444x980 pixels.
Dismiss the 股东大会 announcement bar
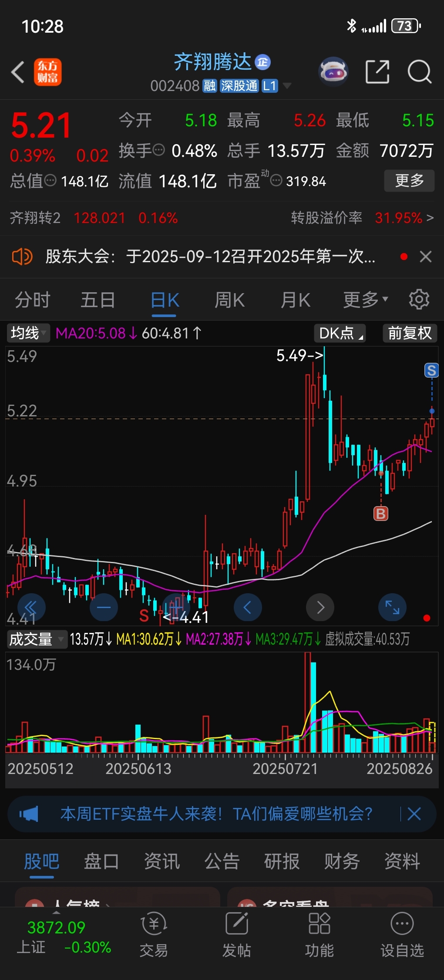click(426, 257)
